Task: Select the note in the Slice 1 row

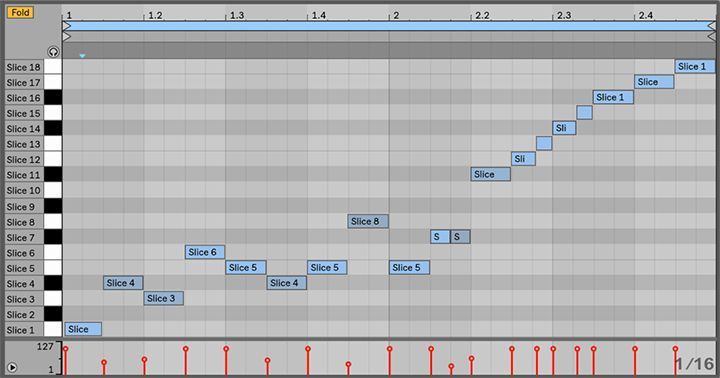Action: click(83, 329)
